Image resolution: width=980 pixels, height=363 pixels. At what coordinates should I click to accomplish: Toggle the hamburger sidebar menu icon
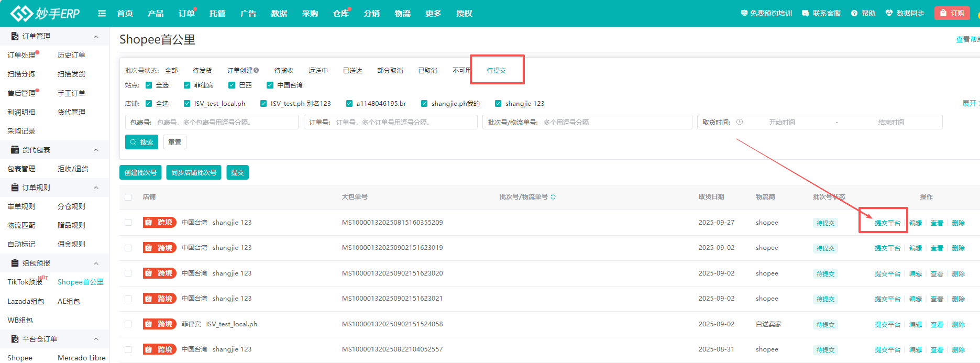click(x=102, y=13)
